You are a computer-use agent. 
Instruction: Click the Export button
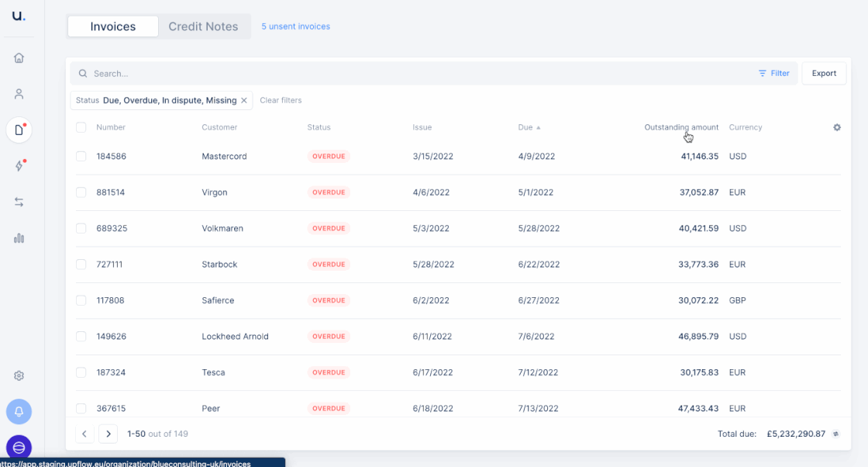click(x=824, y=73)
